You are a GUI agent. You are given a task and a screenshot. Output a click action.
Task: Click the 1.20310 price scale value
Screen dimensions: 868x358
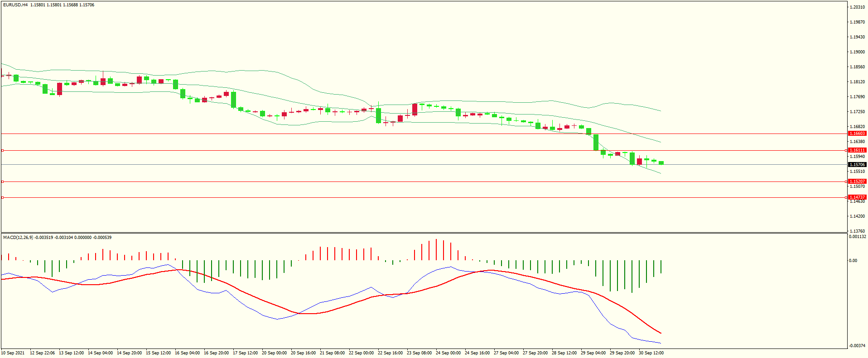(858, 7)
